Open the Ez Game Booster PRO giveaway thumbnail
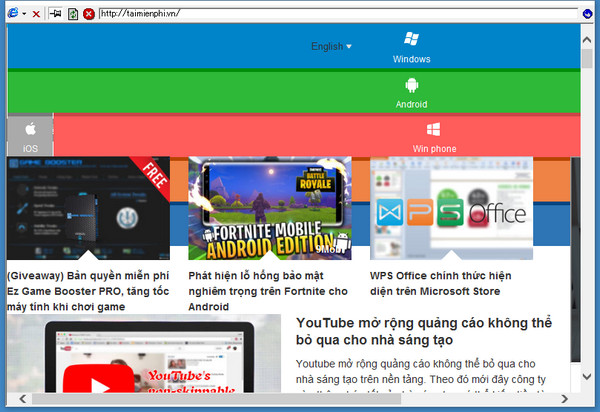 pos(88,208)
